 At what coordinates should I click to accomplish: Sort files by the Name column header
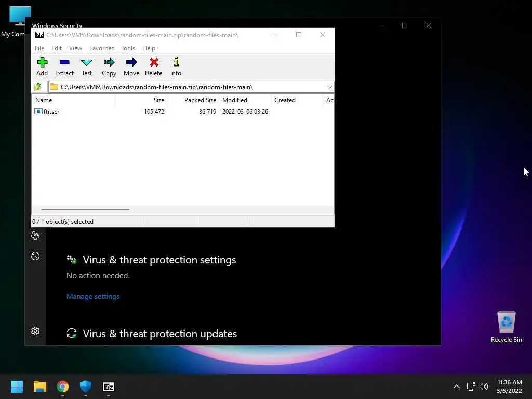tap(74, 100)
